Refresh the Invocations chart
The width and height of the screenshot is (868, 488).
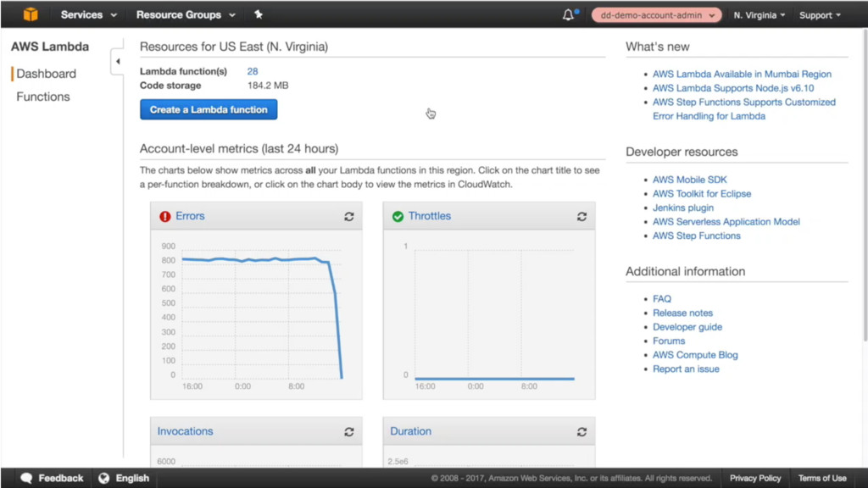(x=348, y=432)
